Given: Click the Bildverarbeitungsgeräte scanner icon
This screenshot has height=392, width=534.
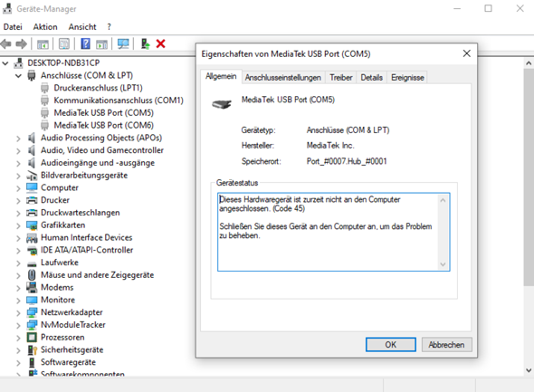Looking at the screenshot, I should coord(32,176).
